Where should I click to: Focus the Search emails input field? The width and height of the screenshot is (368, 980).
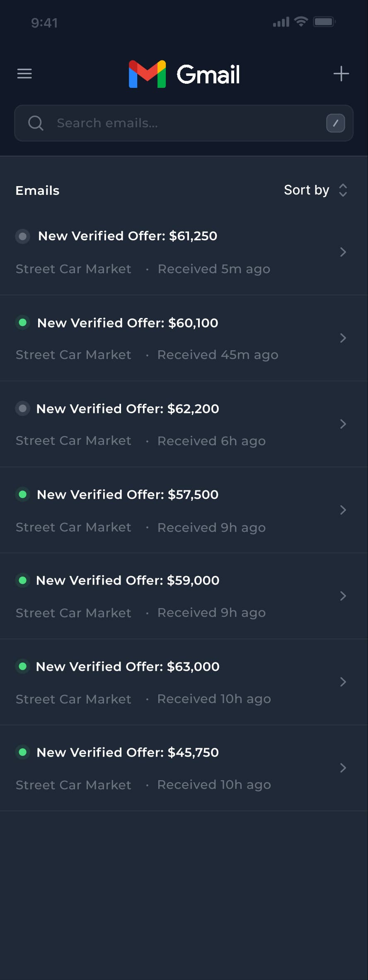click(186, 123)
